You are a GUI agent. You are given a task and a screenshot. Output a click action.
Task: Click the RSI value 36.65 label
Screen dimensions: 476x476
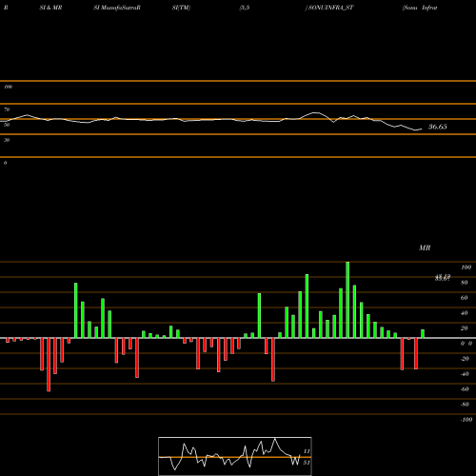pyautogui.click(x=437, y=127)
